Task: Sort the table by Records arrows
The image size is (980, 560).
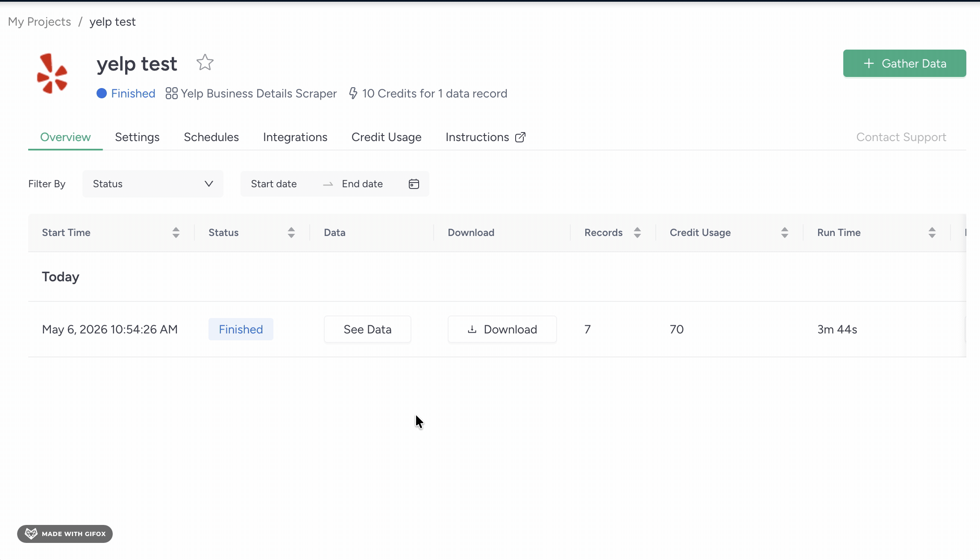Action: [637, 233]
